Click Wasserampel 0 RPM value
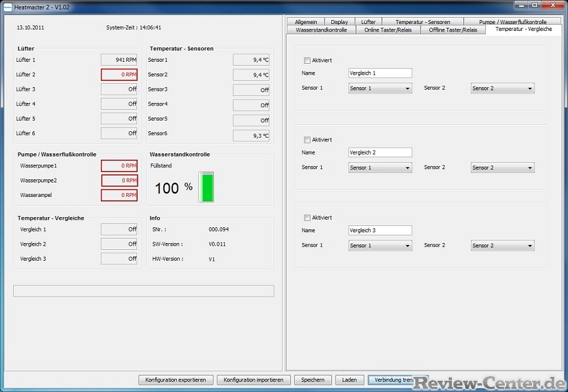Screen dimensions: 568x392 point(119,195)
